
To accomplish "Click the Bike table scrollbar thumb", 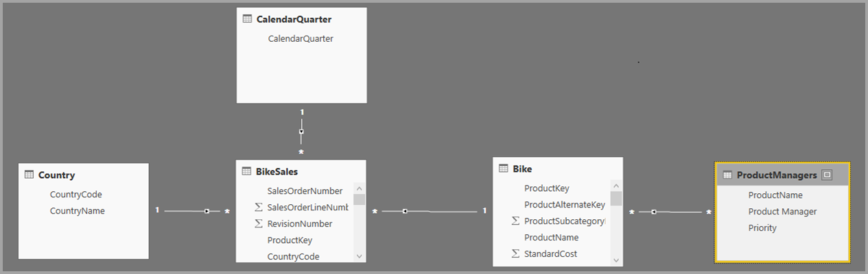I will tap(615, 199).
